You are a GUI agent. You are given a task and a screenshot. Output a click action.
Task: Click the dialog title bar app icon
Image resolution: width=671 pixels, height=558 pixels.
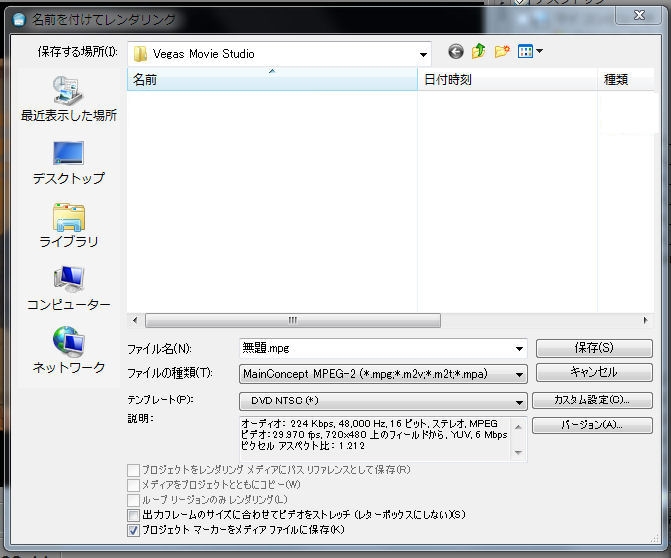point(19,19)
